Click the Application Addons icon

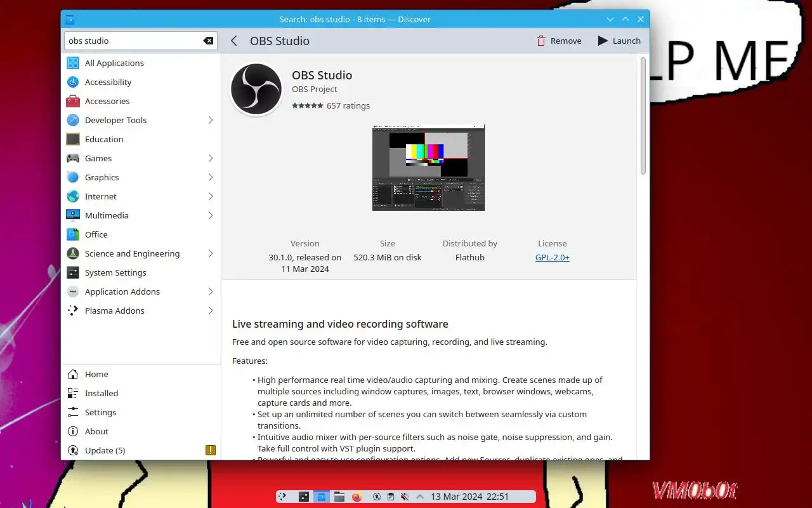click(x=73, y=291)
